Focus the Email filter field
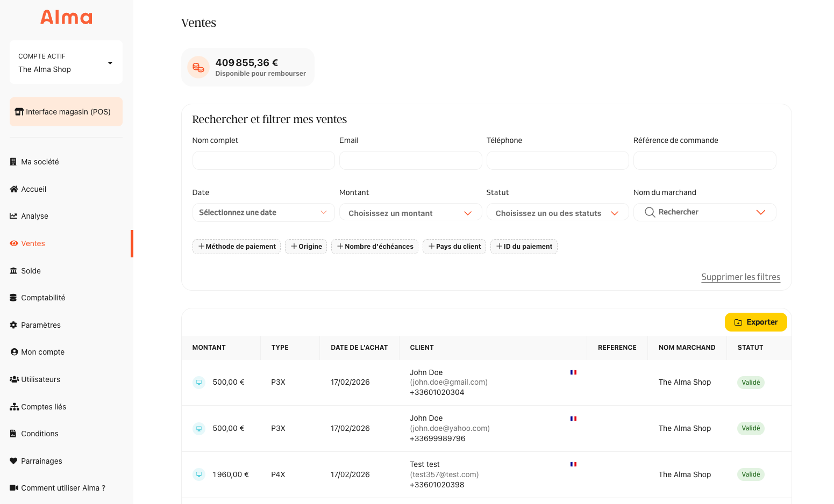This screenshot has height=504, width=834. (410, 160)
